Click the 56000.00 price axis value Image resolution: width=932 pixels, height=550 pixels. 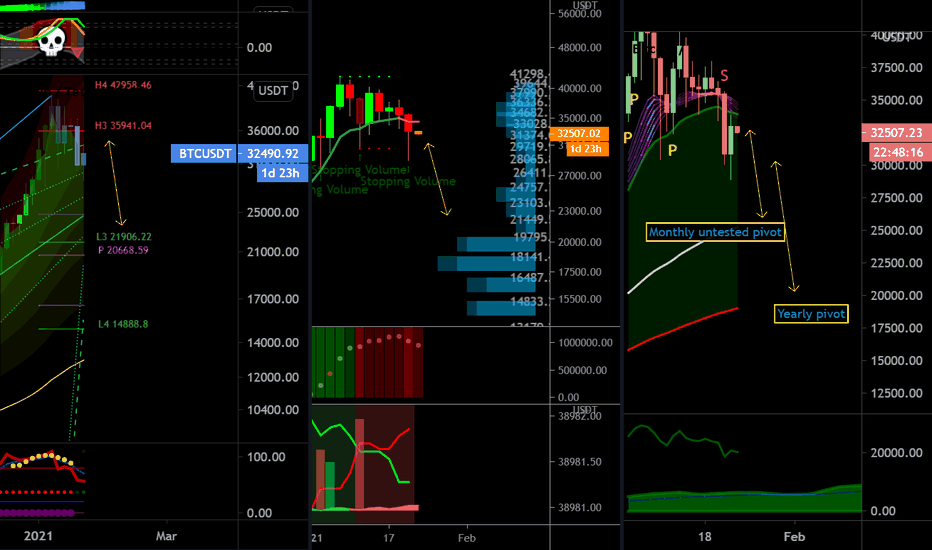pos(580,14)
